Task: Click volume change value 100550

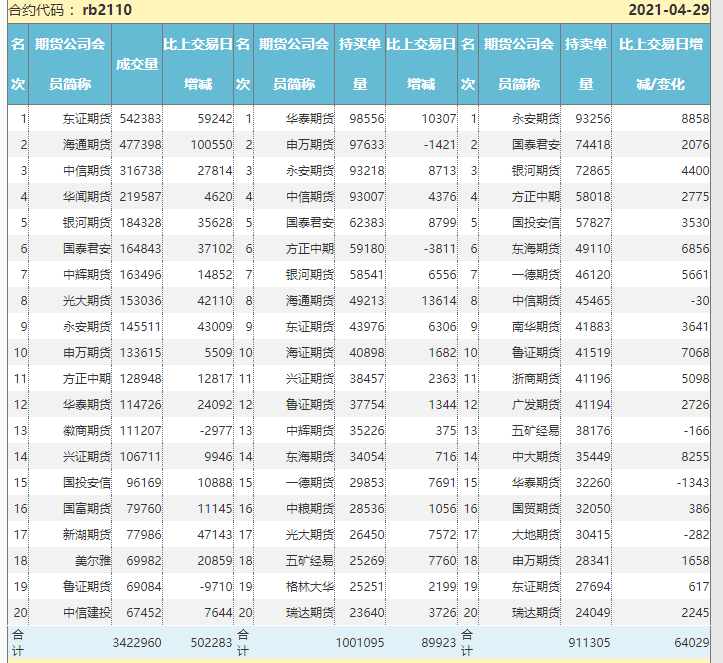Action: point(212,145)
